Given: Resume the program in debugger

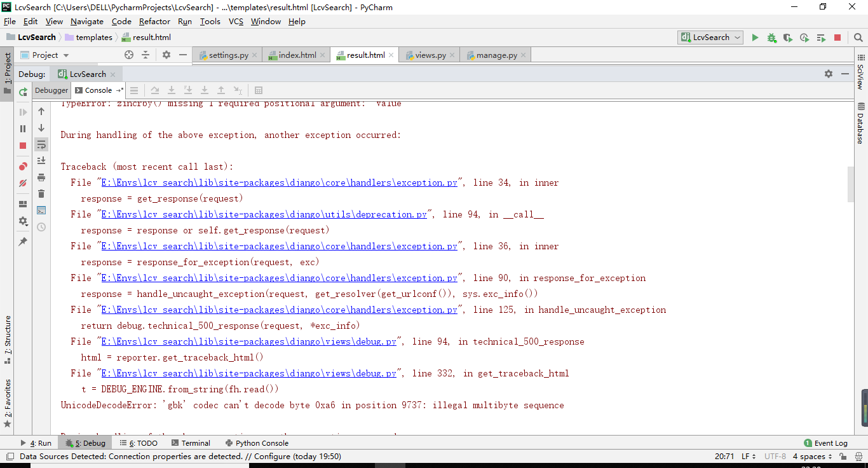Looking at the screenshot, I should [23, 112].
